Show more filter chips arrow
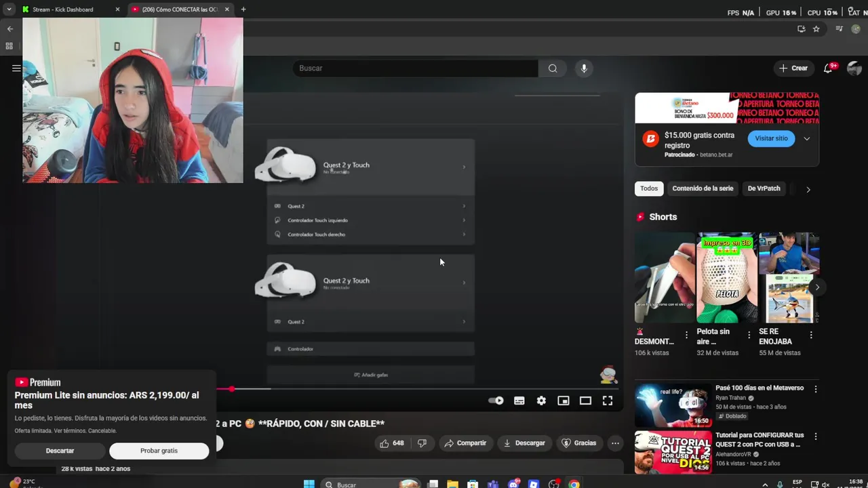Screen dimensions: 868x488 click(808, 190)
